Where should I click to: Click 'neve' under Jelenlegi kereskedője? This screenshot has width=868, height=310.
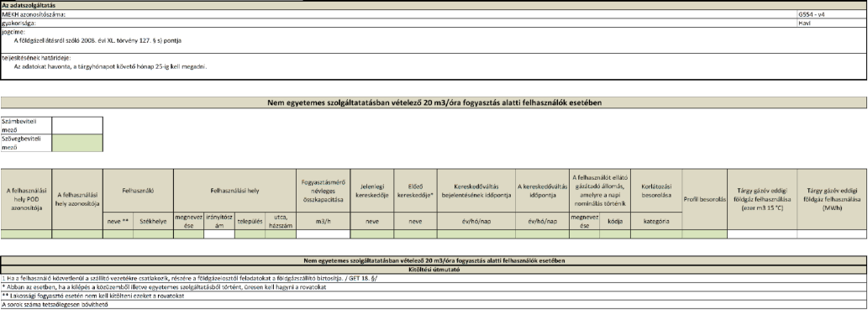372,221
